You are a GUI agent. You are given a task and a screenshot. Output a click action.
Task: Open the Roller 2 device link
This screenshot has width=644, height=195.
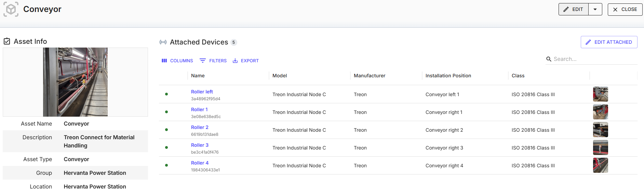pos(200,127)
